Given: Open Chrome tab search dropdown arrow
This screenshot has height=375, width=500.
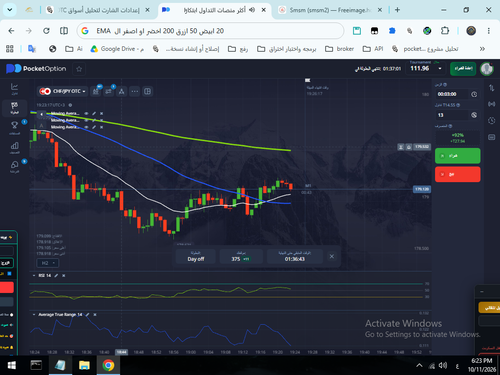Looking at the screenshot, I should [10, 10].
